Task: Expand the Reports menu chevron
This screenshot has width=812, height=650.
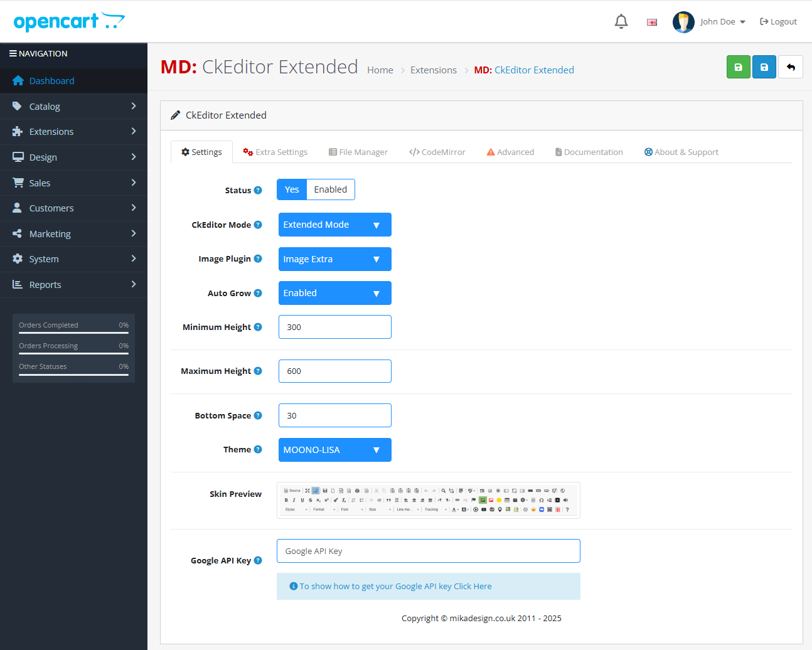Action: coord(134,284)
